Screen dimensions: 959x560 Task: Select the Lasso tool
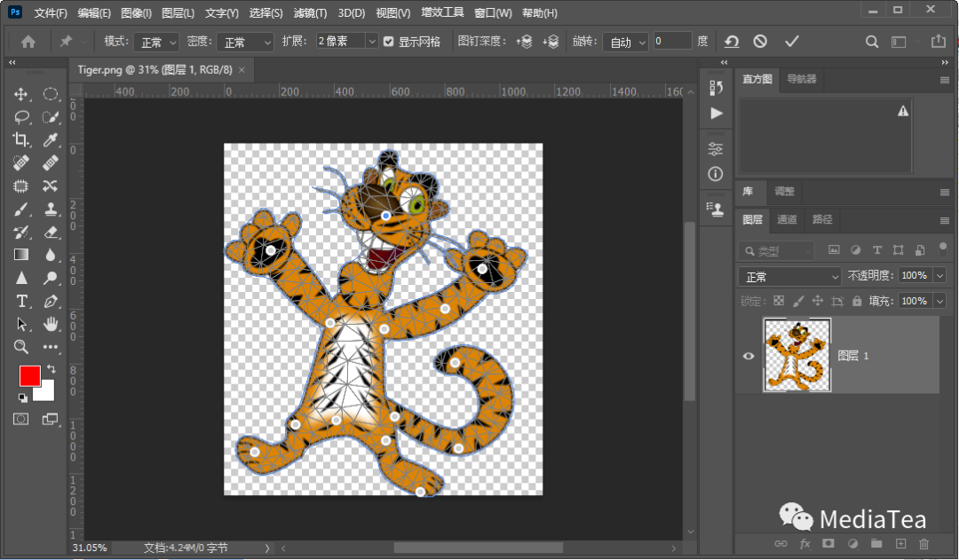click(x=21, y=117)
